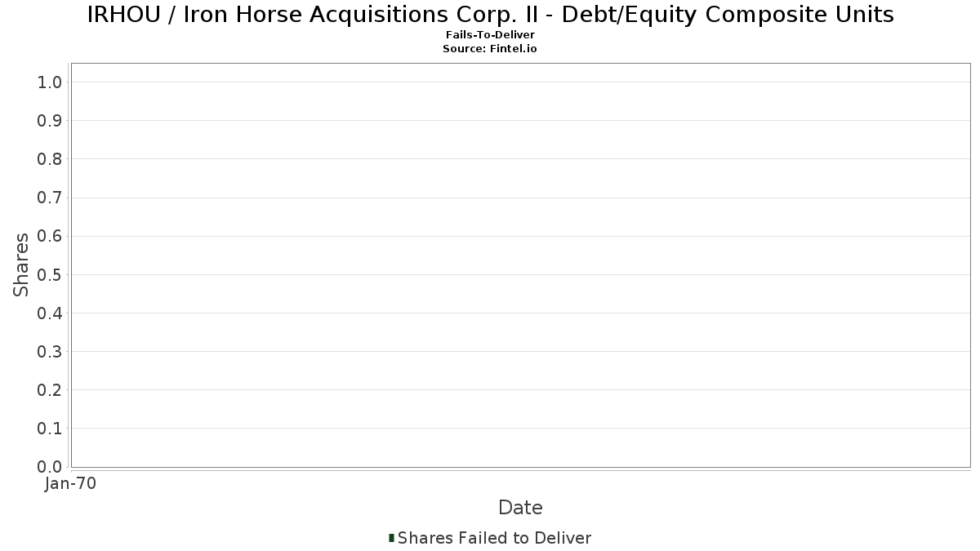Click the green legend color marker
The image size is (980, 551).
[392, 538]
